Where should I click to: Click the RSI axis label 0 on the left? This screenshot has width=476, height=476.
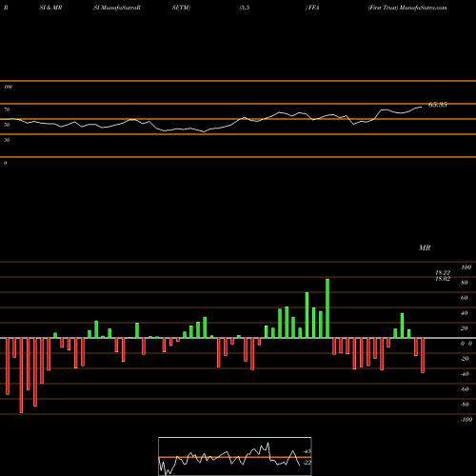pos(5,163)
